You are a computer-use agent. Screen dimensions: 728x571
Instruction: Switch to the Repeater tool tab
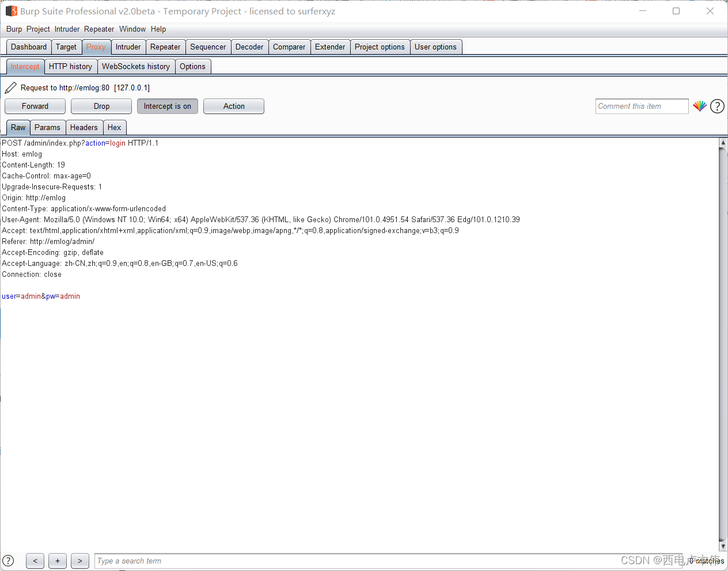point(165,47)
